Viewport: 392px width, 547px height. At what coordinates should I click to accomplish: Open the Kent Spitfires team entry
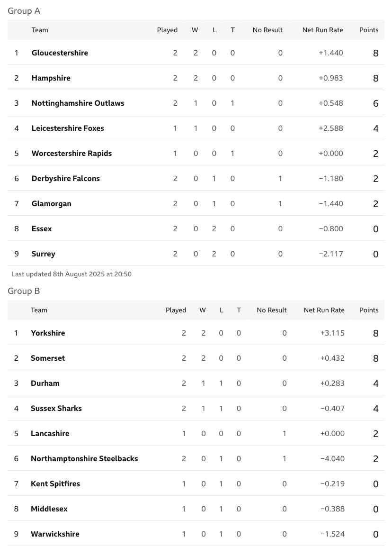click(x=55, y=483)
